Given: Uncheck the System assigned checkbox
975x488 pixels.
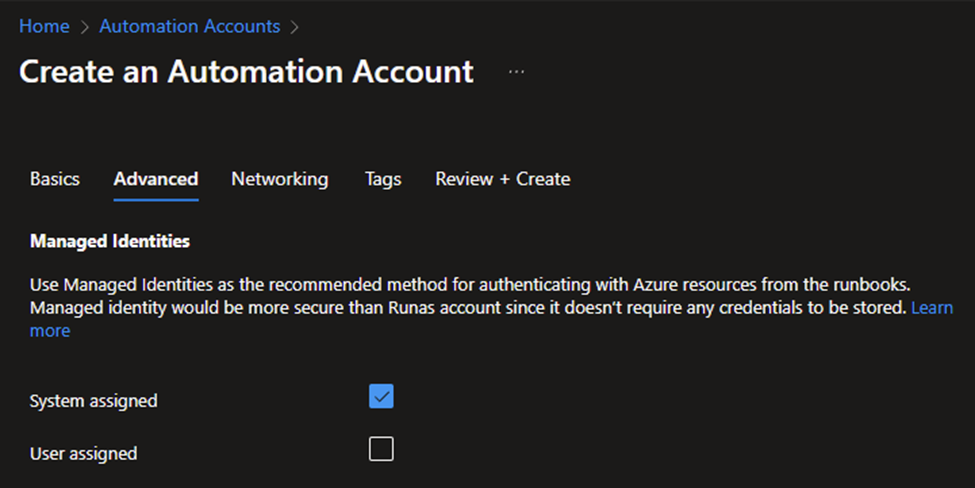Looking at the screenshot, I should coord(381,396).
